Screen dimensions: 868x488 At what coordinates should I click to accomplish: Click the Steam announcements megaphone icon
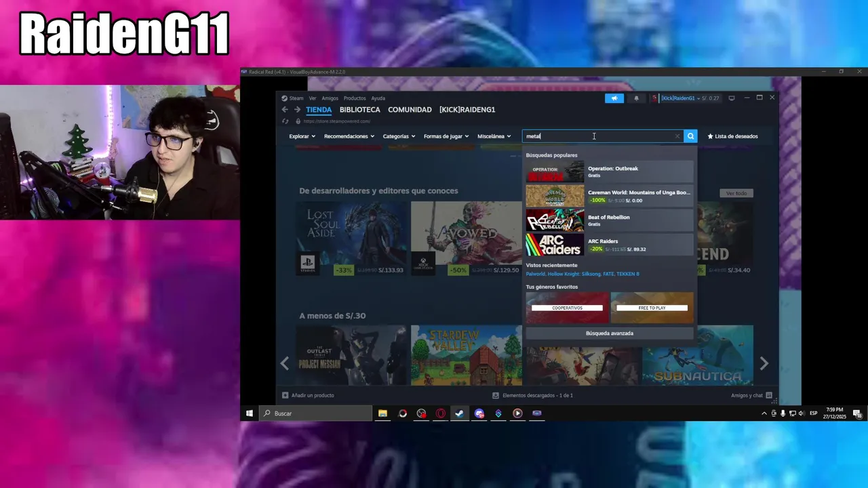[614, 98]
